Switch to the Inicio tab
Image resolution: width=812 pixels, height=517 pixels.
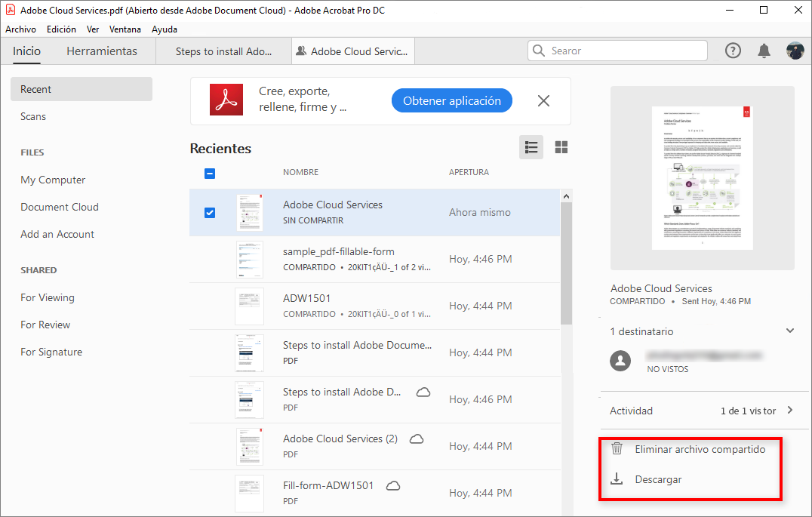[x=26, y=51]
